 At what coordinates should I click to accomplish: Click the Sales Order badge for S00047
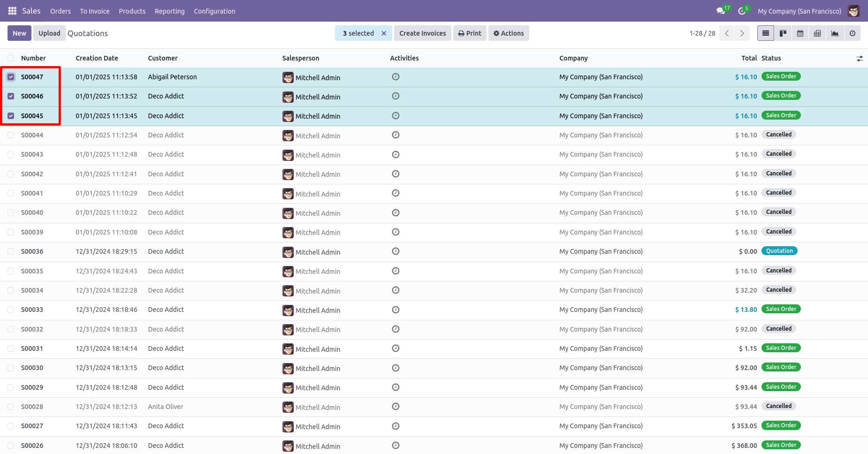(x=781, y=76)
